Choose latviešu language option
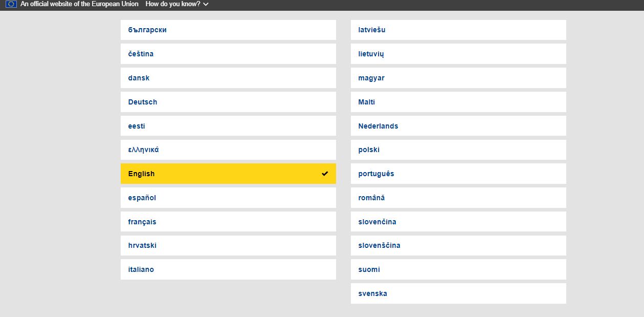This screenshot has width=644, height=317. pos(458,30)
